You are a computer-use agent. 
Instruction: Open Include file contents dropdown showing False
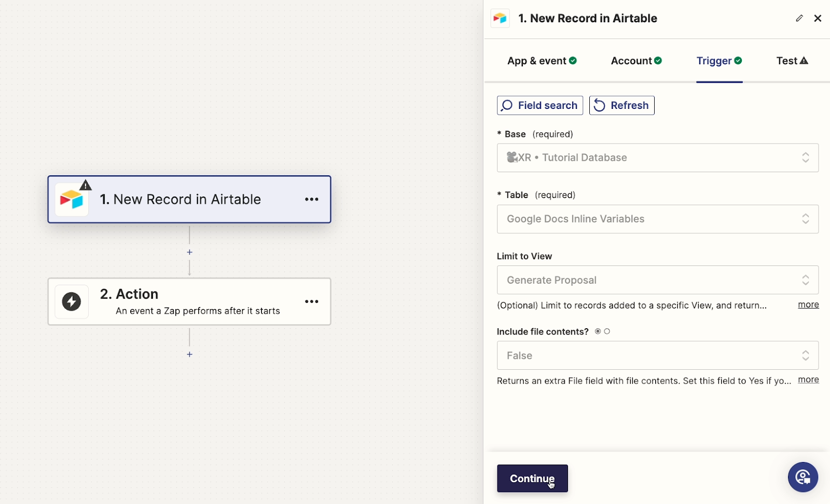tap(658, 355)
